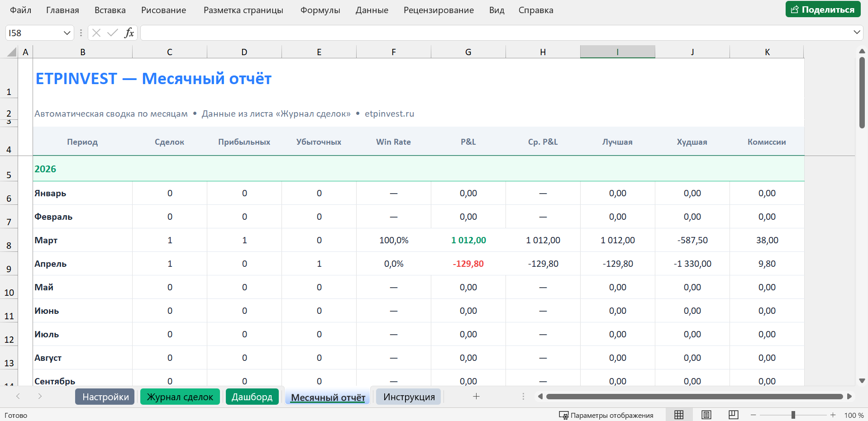Switch to Page Layout view icon
The width and height of the screenshot is (868, 421).
(x=706, y=415)
